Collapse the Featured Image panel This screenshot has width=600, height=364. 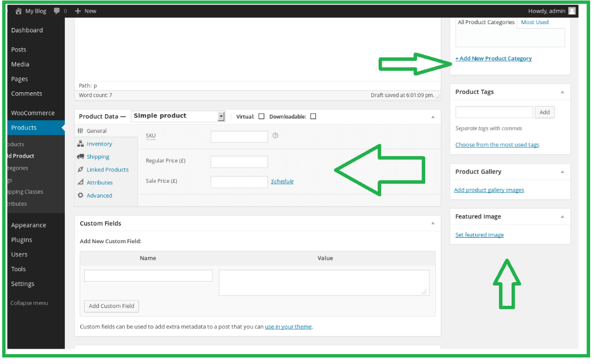[x=562, y=216]
